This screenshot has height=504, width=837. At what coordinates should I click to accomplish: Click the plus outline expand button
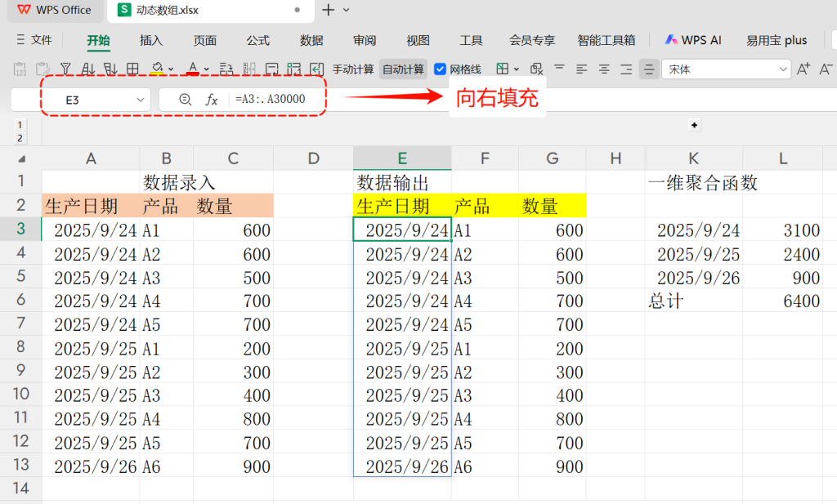point(695,125)
